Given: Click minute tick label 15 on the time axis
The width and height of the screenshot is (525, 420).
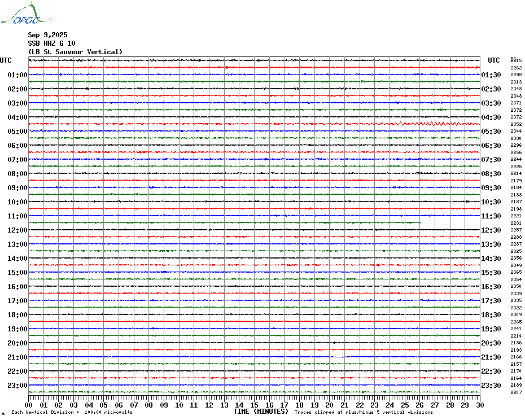Looking at the screenshot, I should (255, 405).
